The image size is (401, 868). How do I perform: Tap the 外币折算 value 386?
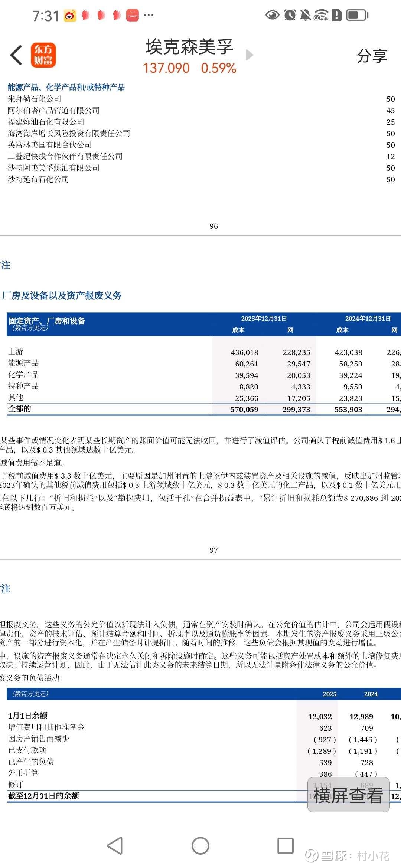[x=325, y=774]
